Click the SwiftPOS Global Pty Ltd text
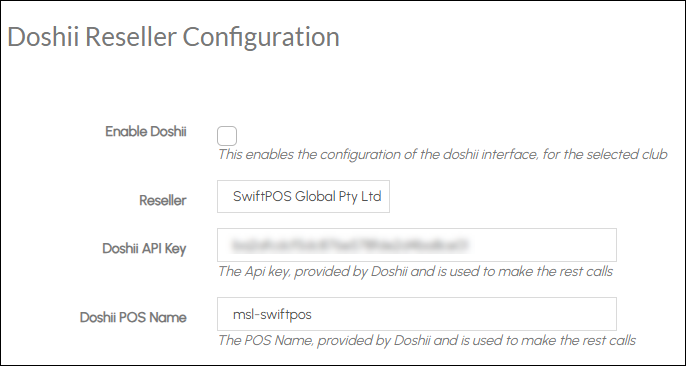686x366 pixels. (x=307, y=196)
